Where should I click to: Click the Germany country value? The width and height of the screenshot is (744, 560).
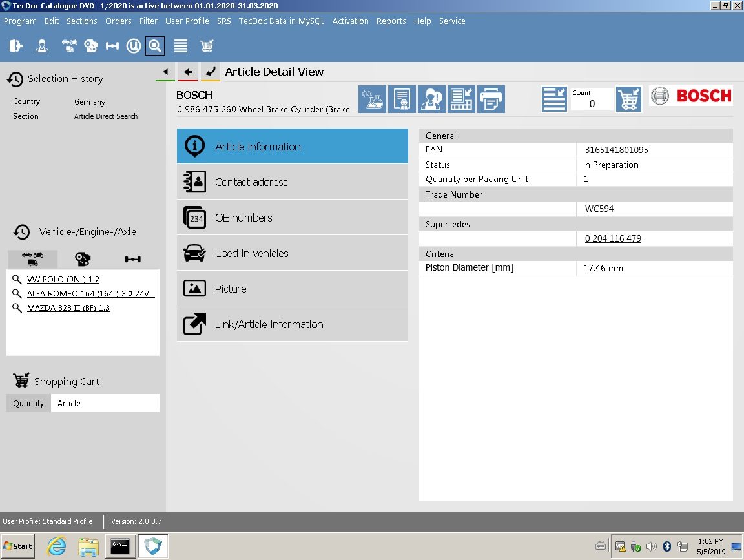90,102
